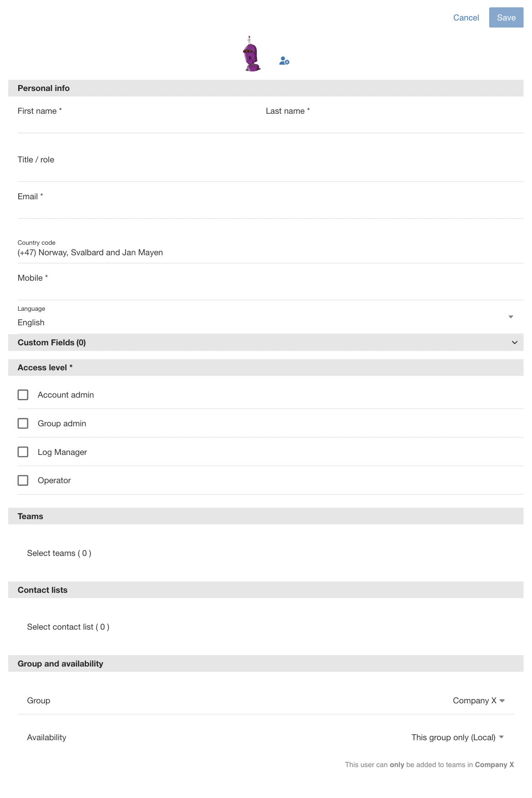The height and width of the screenshot is (798, 532).
Task: Click the purple robot avatar image
Action: coord(251,54)
